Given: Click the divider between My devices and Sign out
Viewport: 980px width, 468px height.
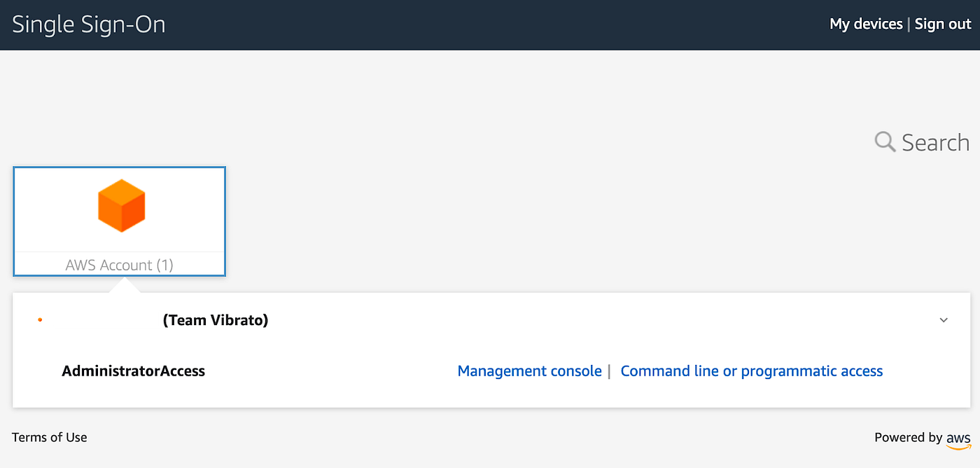Looking at the screenshot, I should click(909, 24).
